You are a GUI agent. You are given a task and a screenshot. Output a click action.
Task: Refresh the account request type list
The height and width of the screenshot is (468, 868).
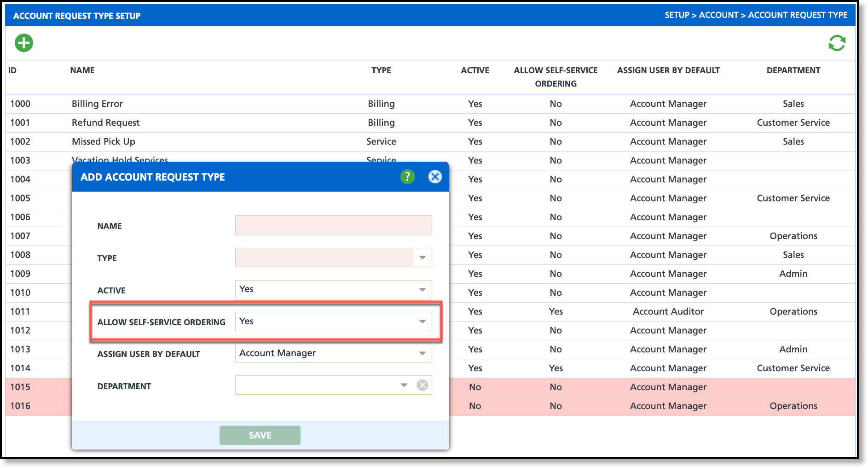[x=837, y=43]
